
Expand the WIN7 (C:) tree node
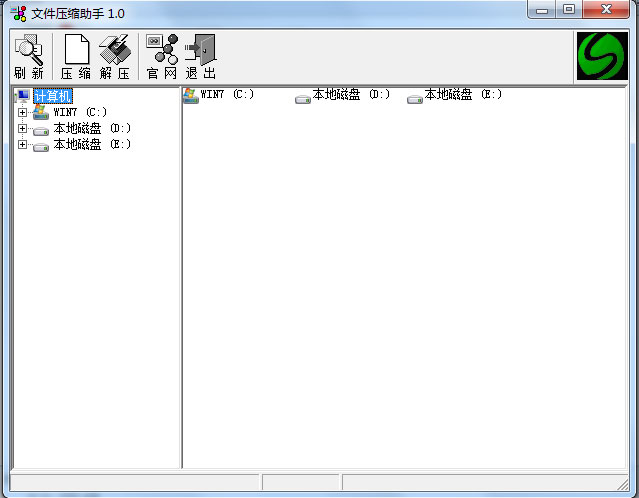point(22,112)
